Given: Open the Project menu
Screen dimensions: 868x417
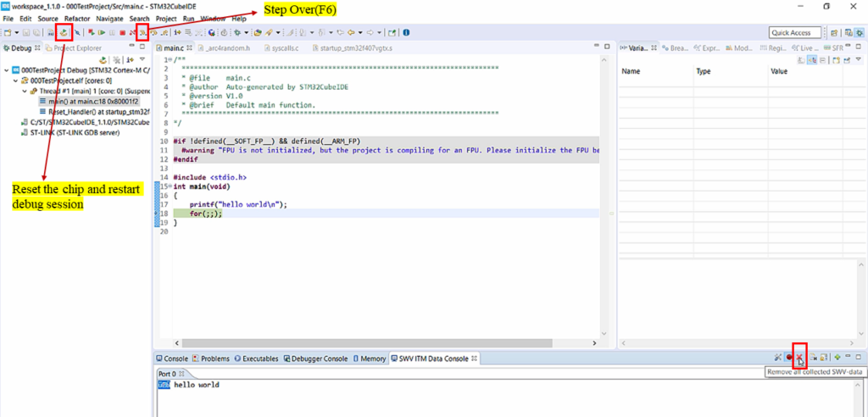Looking at the screenshot, I should (166, 19).
